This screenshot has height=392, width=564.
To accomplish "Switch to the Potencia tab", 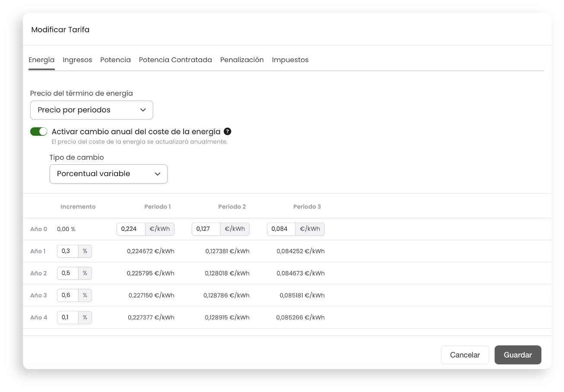I will click(115, 60).
